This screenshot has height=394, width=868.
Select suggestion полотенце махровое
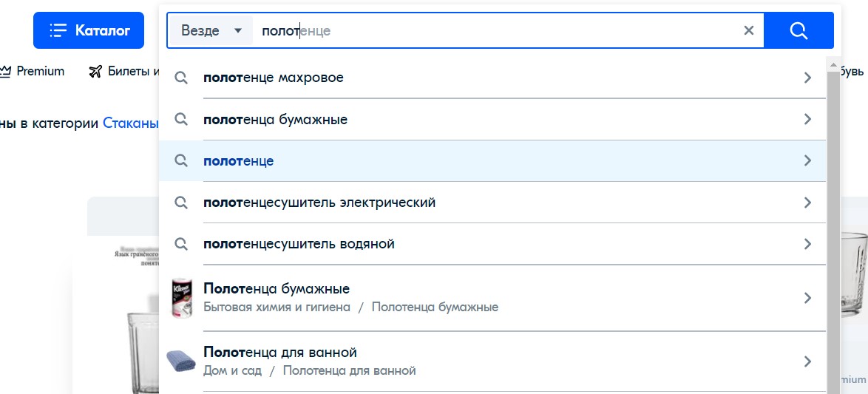[x=274, y=78]
